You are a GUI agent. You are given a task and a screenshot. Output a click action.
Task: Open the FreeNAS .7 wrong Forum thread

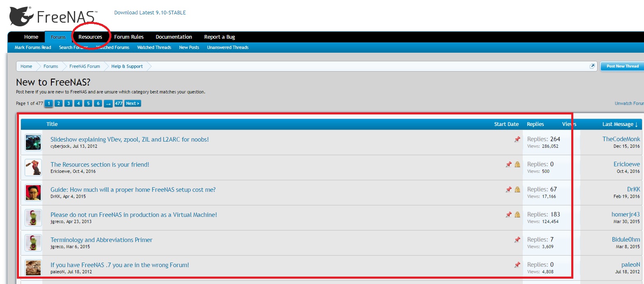(x=120, y=265)
